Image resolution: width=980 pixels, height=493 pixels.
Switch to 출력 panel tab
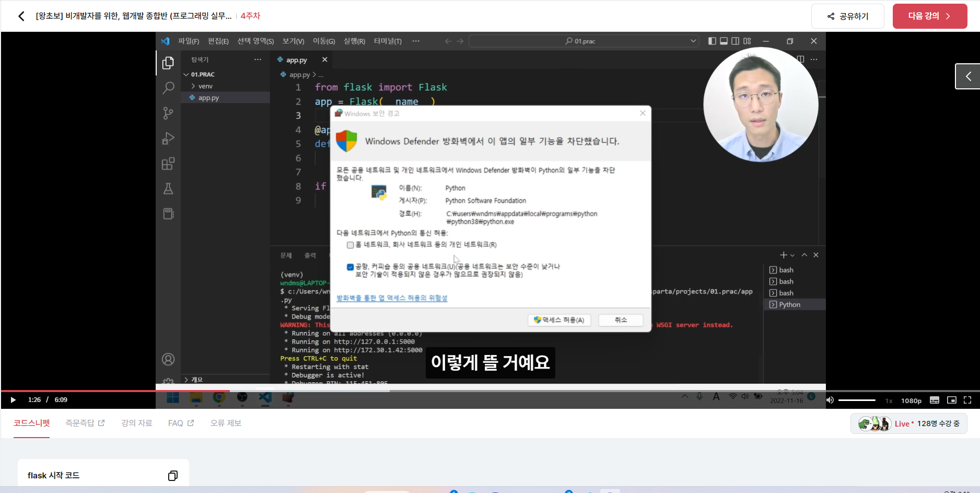[310, 255]
